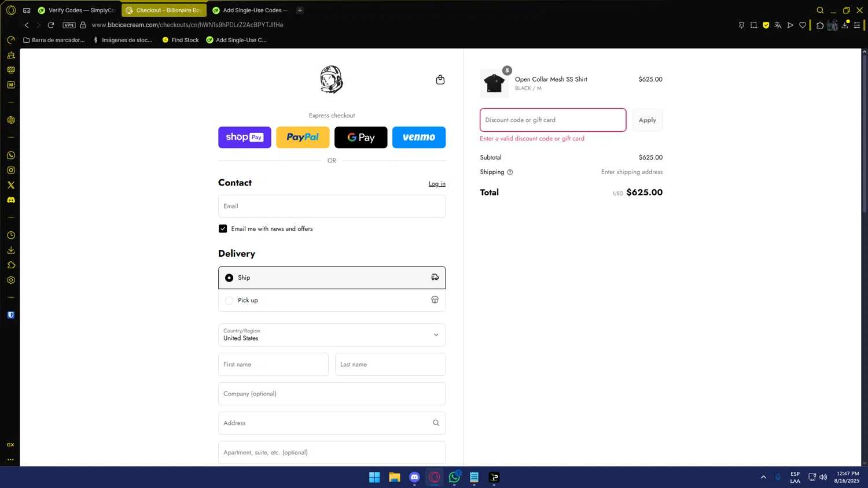This screenshot has height=488, width=868.
Task: Click the yellow ad-blocker shield icon
Action: point(766,25)
